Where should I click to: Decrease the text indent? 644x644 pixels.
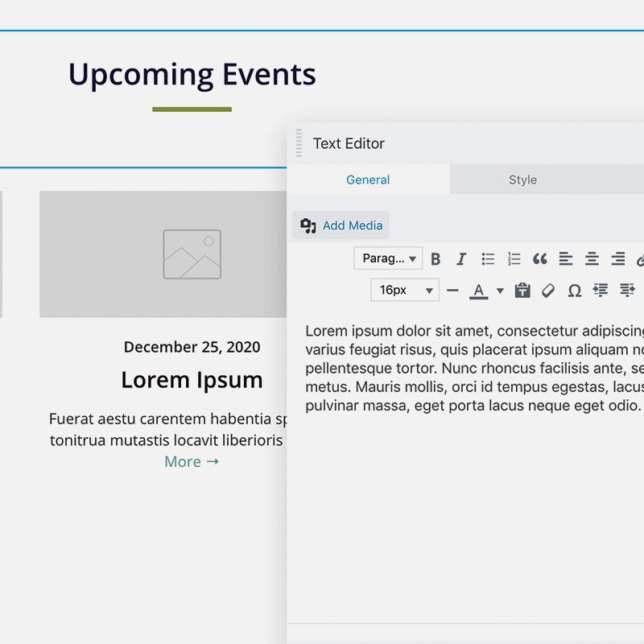tap(601, 291)
